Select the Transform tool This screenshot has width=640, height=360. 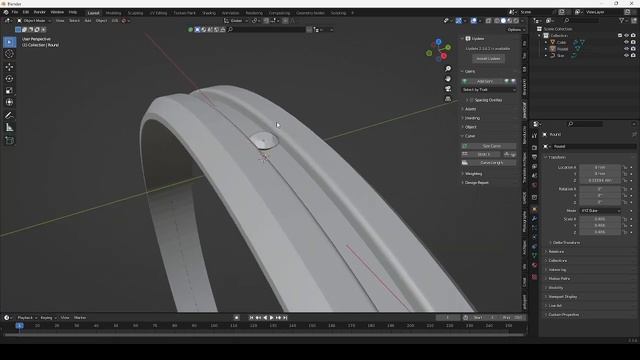point(9,102)
